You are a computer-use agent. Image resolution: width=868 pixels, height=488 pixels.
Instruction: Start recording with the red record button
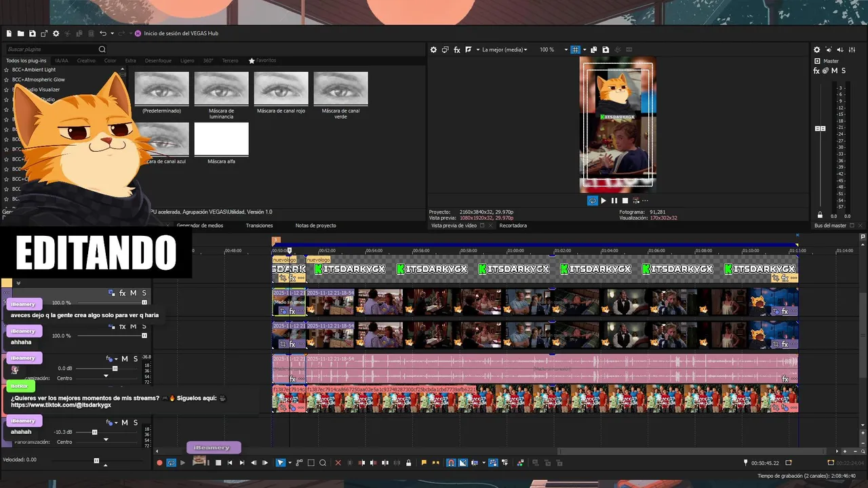(159, 463)
